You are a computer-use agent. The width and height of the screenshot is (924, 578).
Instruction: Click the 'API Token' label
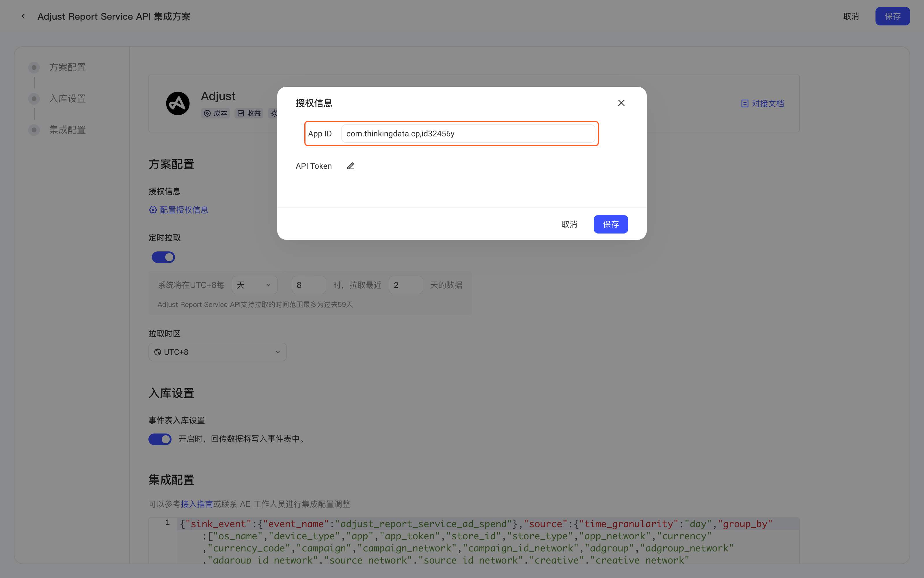[314, 166]
